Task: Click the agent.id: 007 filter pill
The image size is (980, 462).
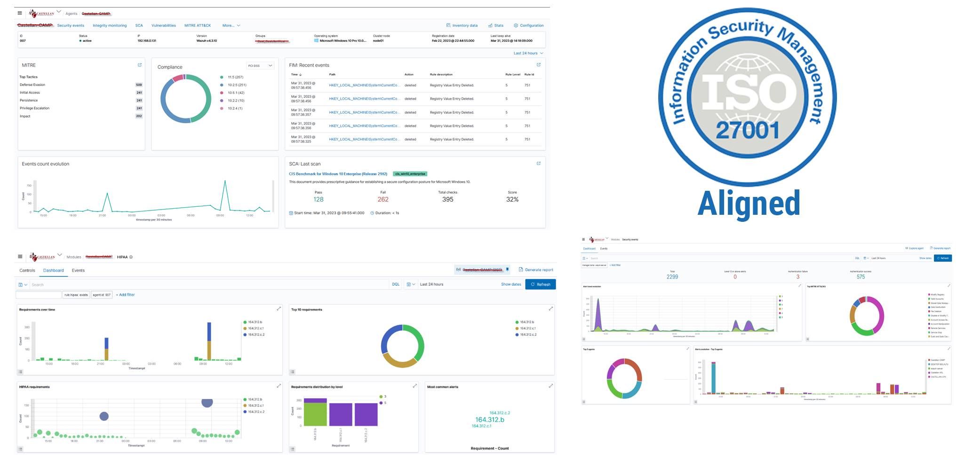Action: click(102, 295)
